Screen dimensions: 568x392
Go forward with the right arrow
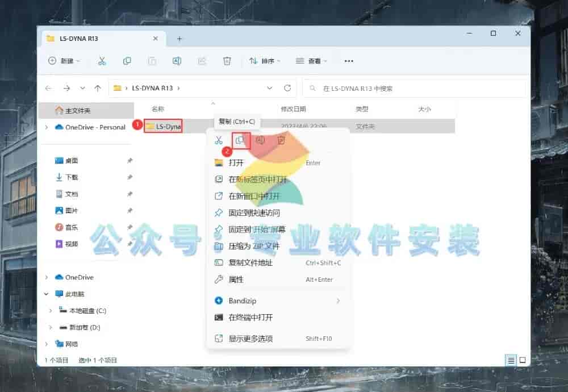66,88
